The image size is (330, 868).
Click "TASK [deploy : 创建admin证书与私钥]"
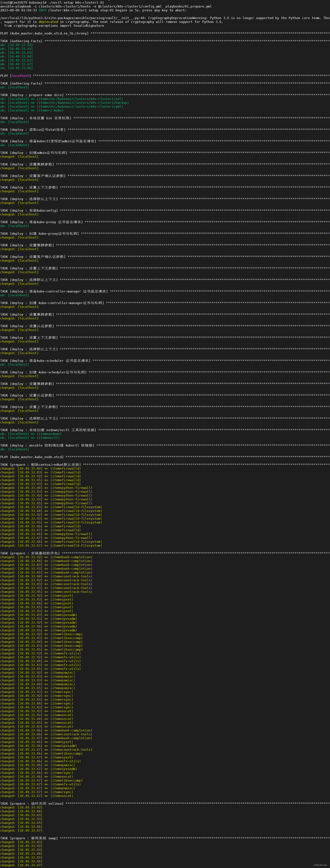click(x=34, y=153)
